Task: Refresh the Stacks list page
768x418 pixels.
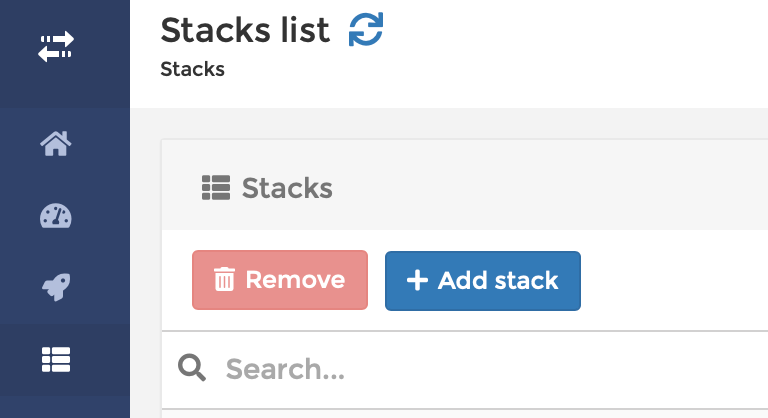Action: 366,31
